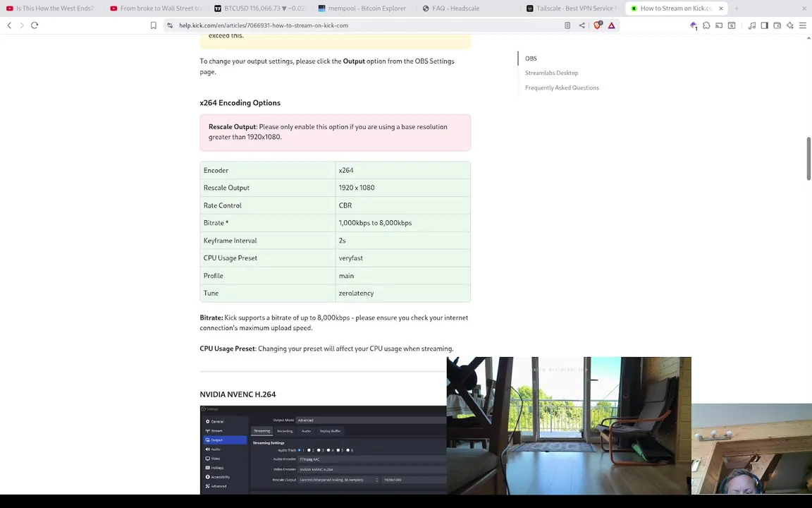
Task: Click the 'Keyframe Interval' table cell
Action: [x=267, y=241]
